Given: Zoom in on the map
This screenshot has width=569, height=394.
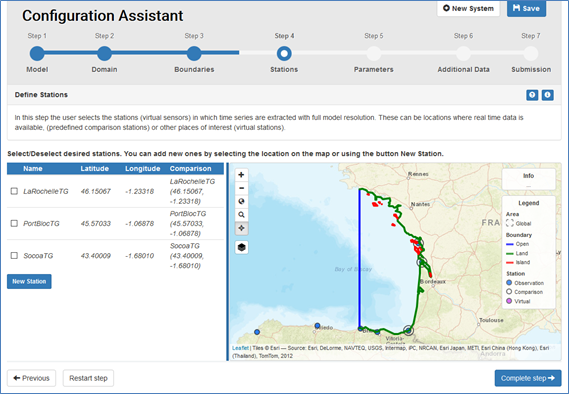Looking at the screenshot, I should 241,175.
